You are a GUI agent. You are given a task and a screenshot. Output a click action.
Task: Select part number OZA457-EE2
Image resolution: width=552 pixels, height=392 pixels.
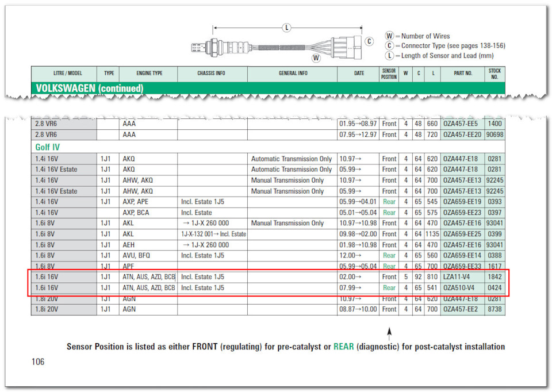461,310
